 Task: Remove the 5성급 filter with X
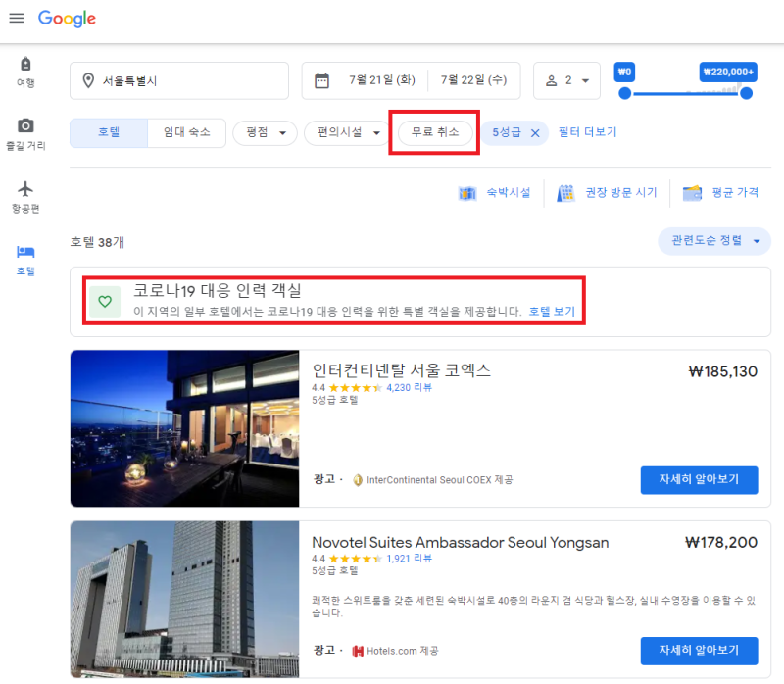pos(535,133)
